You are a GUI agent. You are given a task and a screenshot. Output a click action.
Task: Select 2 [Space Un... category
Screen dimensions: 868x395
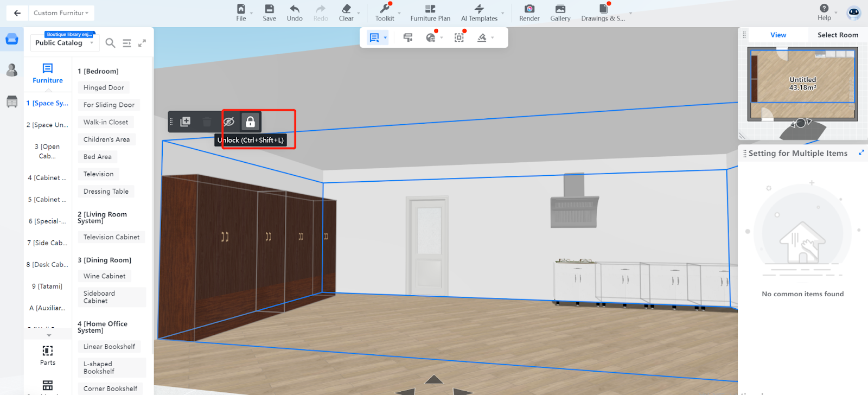(x=47, y=125)
